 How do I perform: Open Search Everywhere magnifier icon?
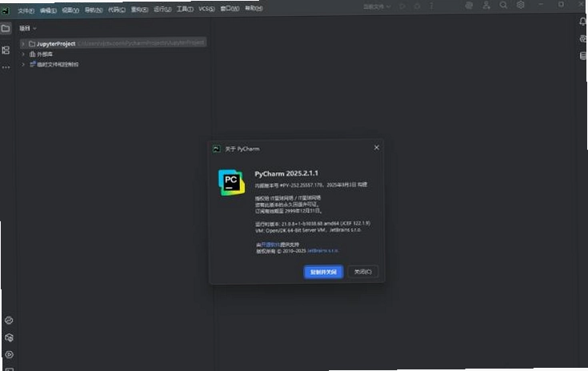(x=503, y=6)
